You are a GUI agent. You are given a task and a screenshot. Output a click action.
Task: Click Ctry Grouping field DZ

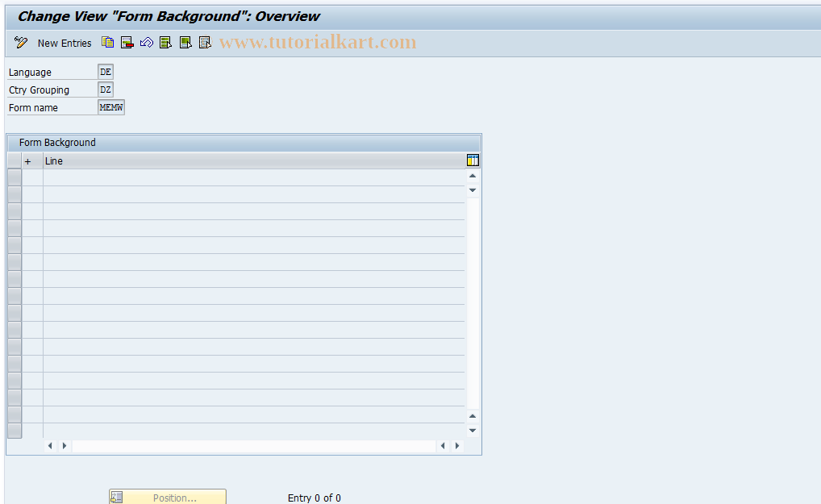(105, 90)
